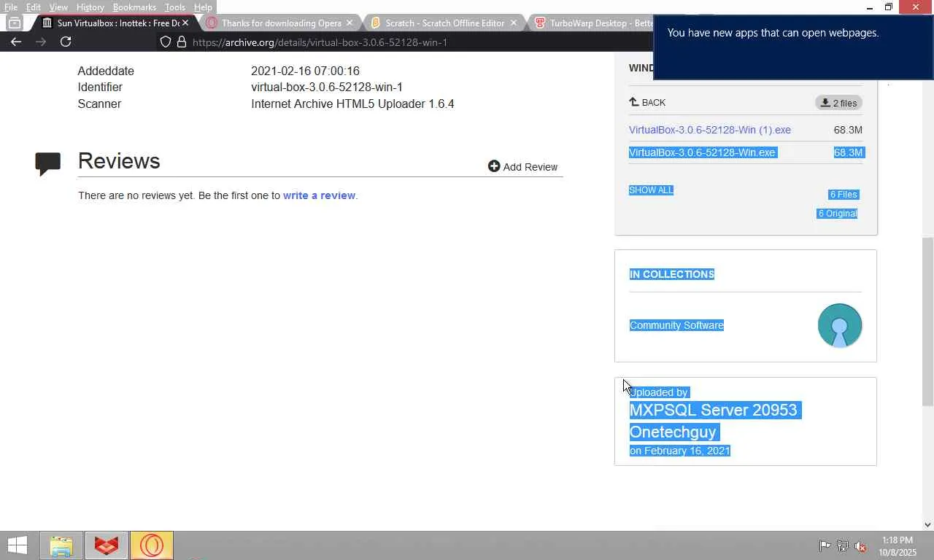Click the identifier value virtual-box-3.0.6-52128-win-1
Viewport: 934px width, 560px height.
tap(327, 87)
